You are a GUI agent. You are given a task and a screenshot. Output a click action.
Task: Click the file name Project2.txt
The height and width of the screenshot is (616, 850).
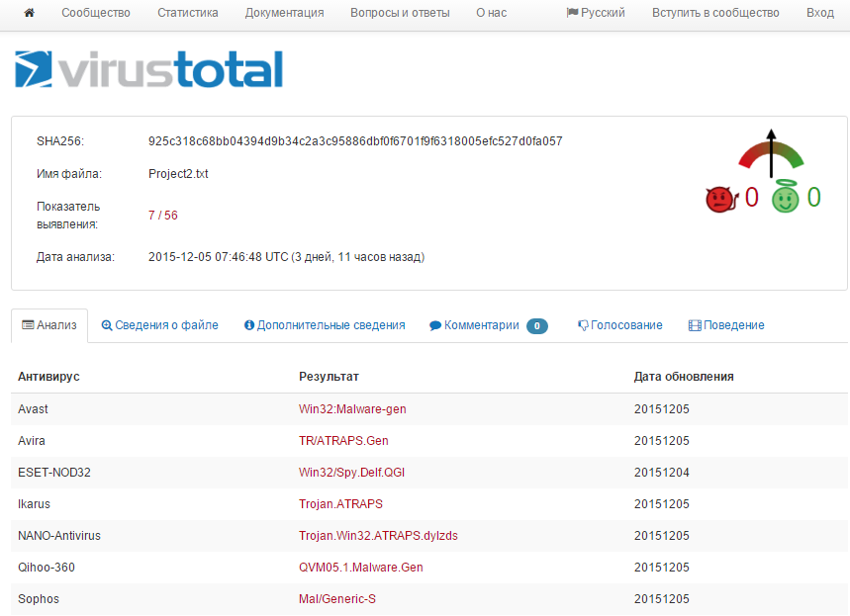(x=178, y=174)
